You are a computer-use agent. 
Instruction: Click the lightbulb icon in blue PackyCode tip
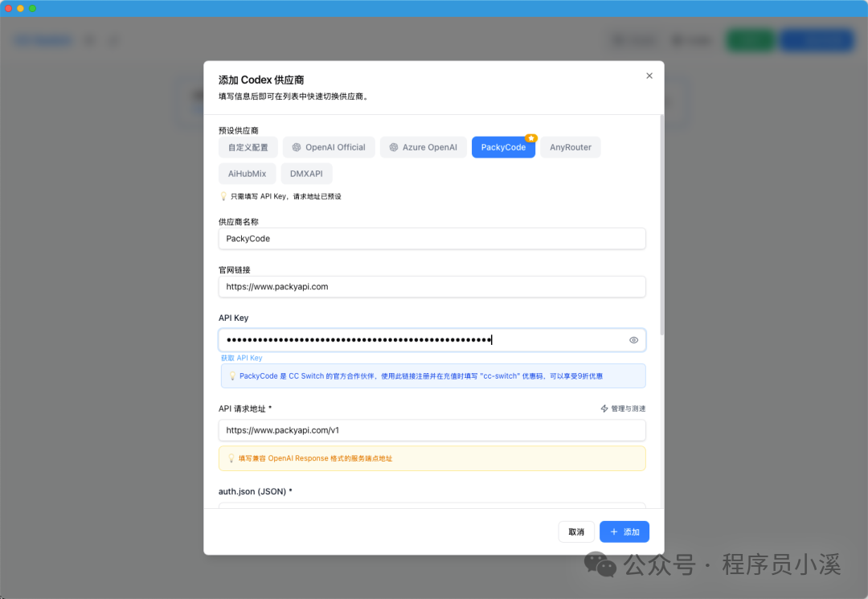click(231, 375)
